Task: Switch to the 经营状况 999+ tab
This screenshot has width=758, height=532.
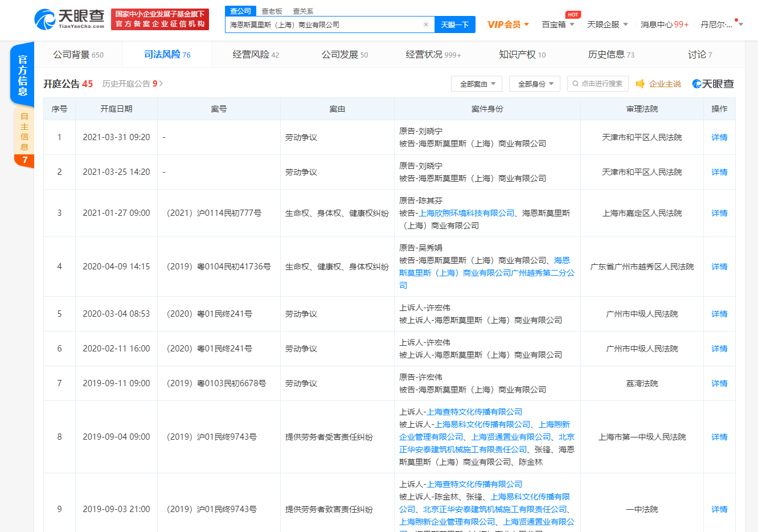Action: pos(433,55)
